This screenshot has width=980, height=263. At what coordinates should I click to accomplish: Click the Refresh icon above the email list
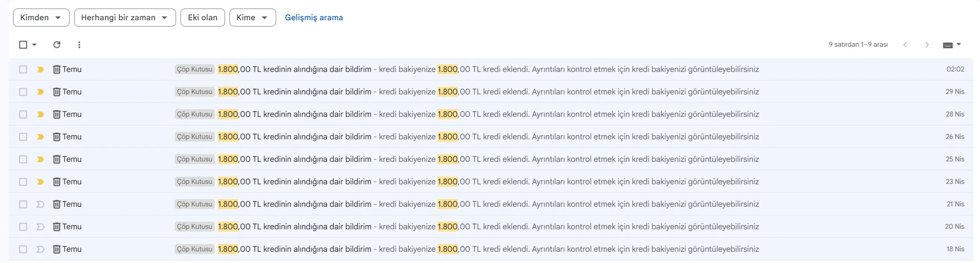pos(57,45)
